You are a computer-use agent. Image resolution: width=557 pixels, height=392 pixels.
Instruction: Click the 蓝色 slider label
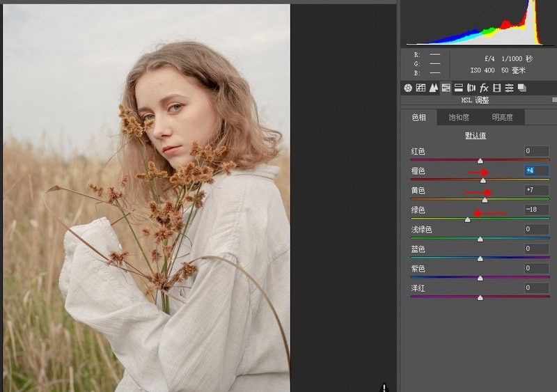418,249
